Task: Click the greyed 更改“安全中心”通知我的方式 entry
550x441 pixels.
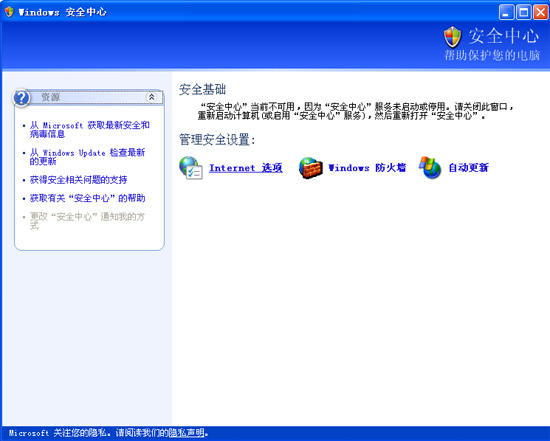Action: point(87,221)
